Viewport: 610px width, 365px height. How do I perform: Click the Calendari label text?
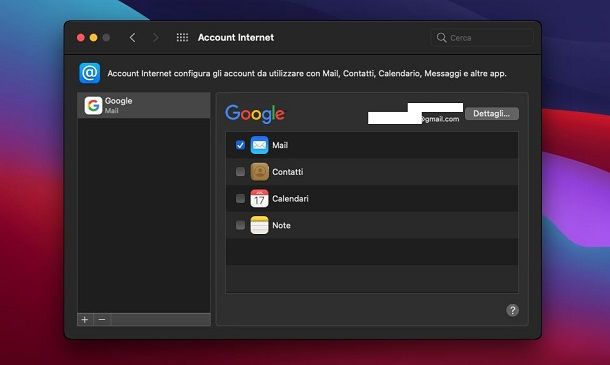(290, 198)
